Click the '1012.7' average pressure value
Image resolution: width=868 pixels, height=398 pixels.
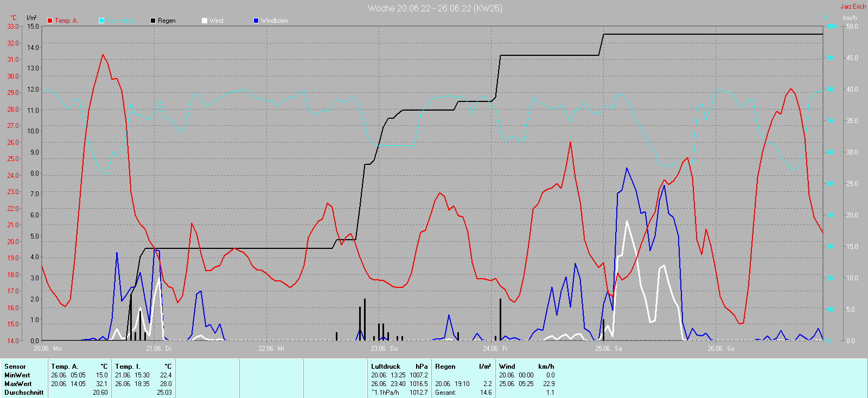[419, 393]
